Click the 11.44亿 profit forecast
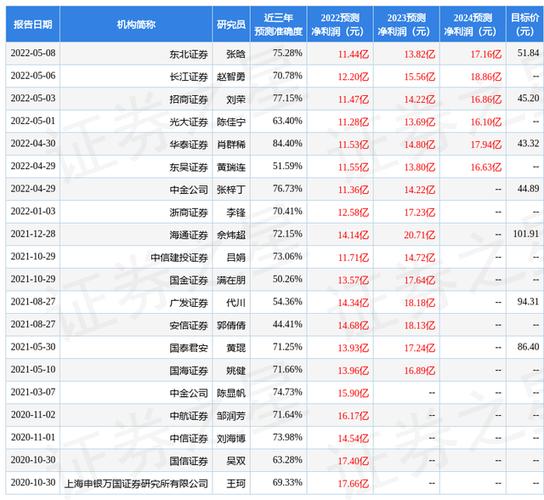Image resolution: width=544 pixels, height=500 pixels. click(353, 54)
